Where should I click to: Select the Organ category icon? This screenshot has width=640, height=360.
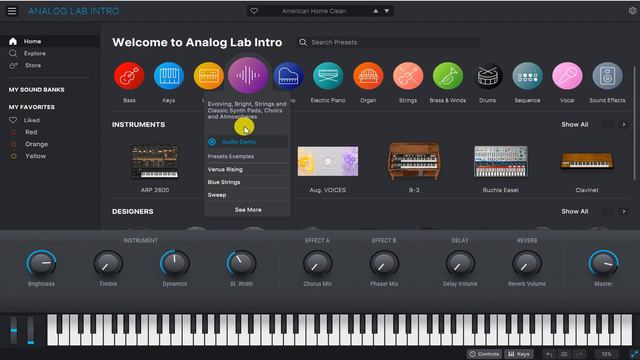coord(368,76)
